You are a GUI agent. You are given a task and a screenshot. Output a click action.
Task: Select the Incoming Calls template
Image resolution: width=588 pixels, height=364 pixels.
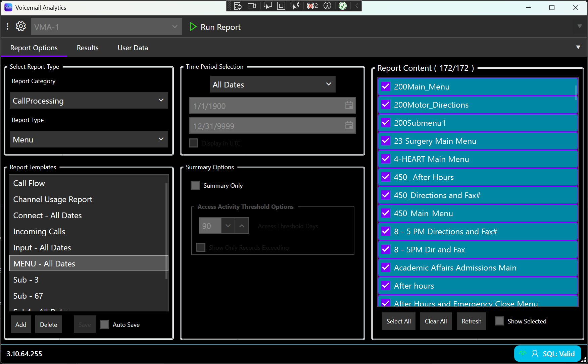point(89,231)
